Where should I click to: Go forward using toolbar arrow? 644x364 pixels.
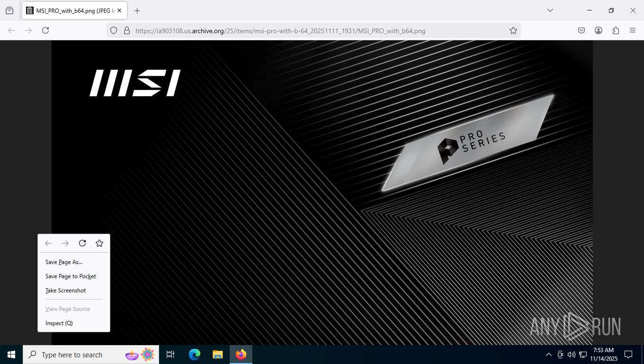(28, 30)
